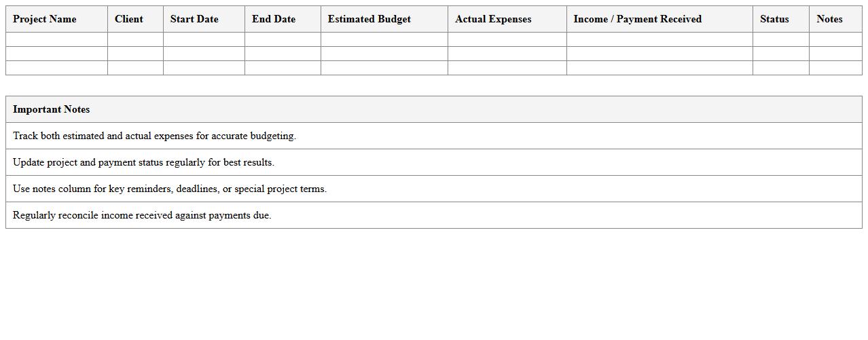Image resolution: width=868 pixels, height=340 pixels.
Task: Click the Notes column header
Action: coord(829,19)
